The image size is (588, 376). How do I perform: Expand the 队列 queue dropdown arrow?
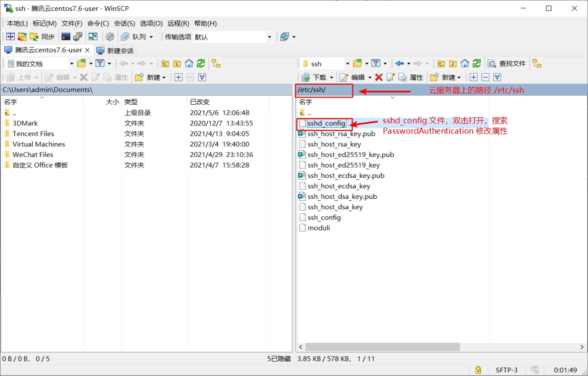coord(151,37)
